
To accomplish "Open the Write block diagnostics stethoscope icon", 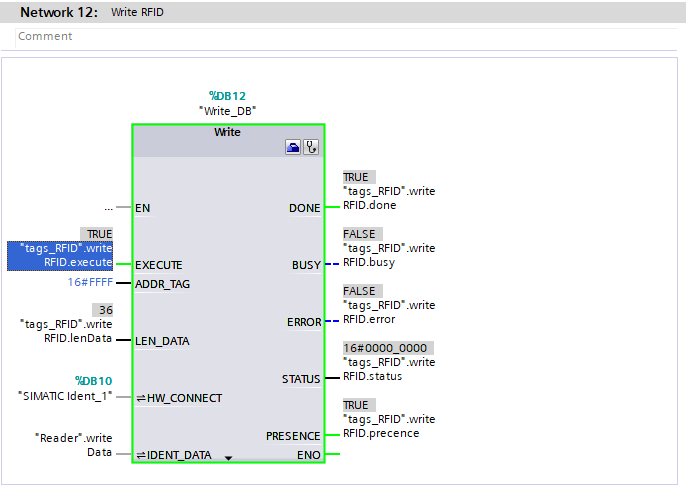I will click(310, 146).
